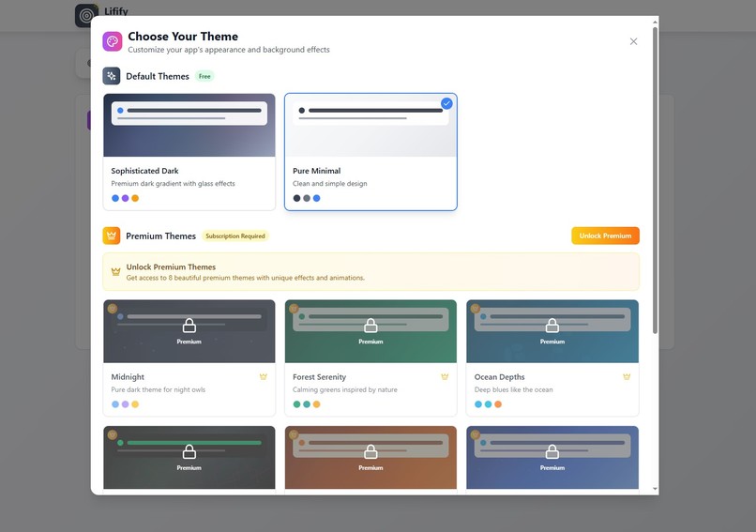Click the Free badge next to Default Themes
Viewport: 756px width, 532px height.
(x=204, y=76)
